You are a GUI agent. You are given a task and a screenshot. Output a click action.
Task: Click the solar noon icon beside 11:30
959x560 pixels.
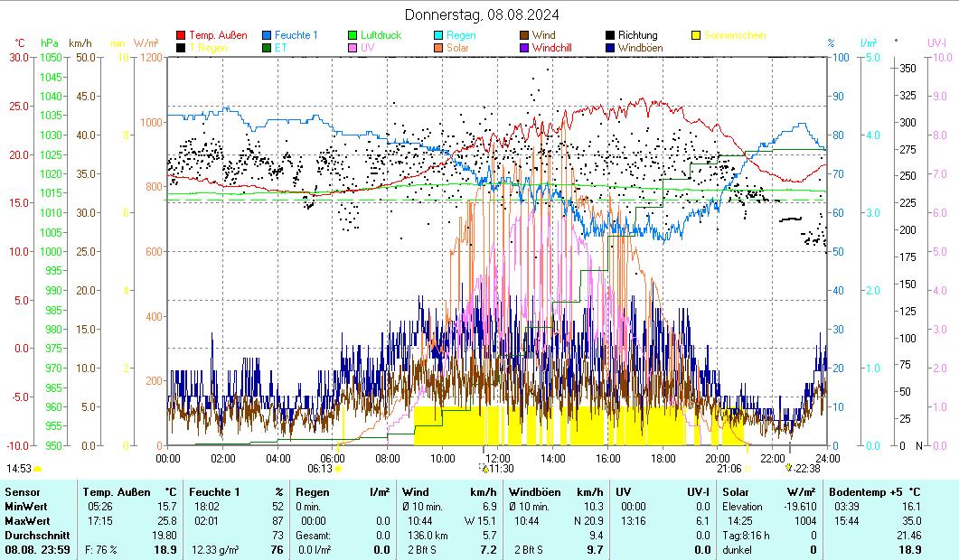coord(485,469)
